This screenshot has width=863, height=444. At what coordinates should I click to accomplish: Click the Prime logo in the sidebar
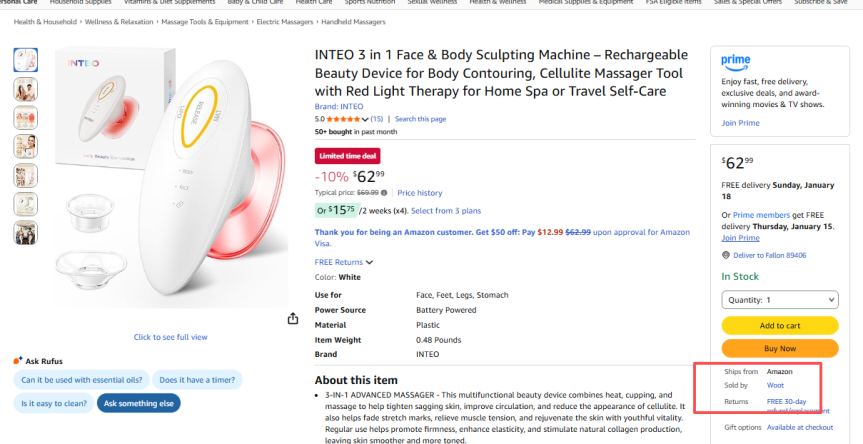[x=735, y=61]
